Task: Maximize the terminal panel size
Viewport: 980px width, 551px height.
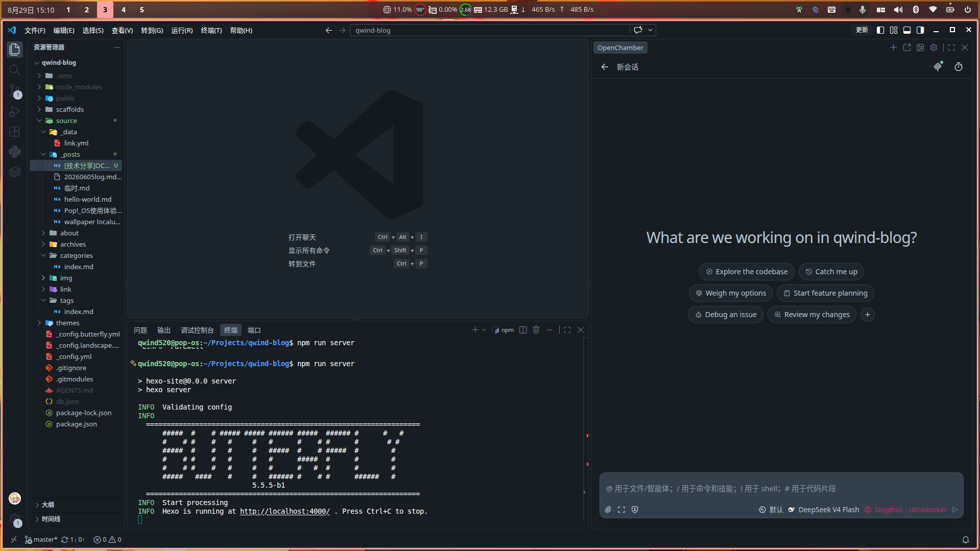Action: pos(567,330)
